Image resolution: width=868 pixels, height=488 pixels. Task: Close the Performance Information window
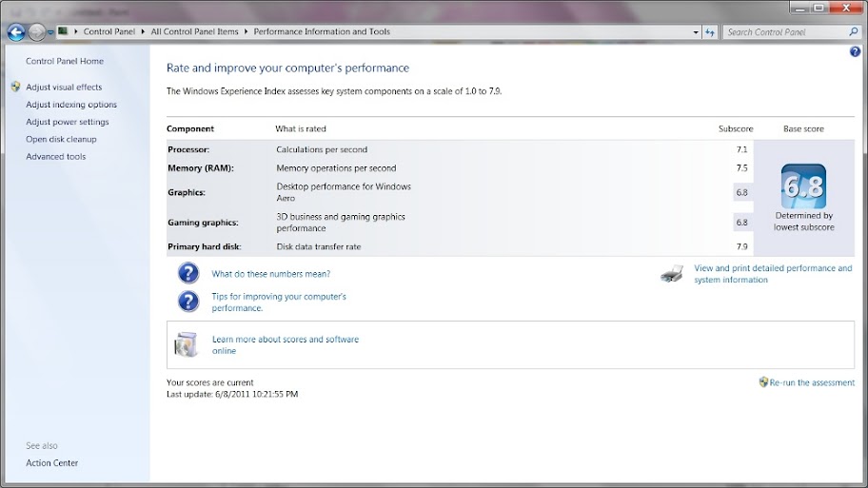coord(846,8)
